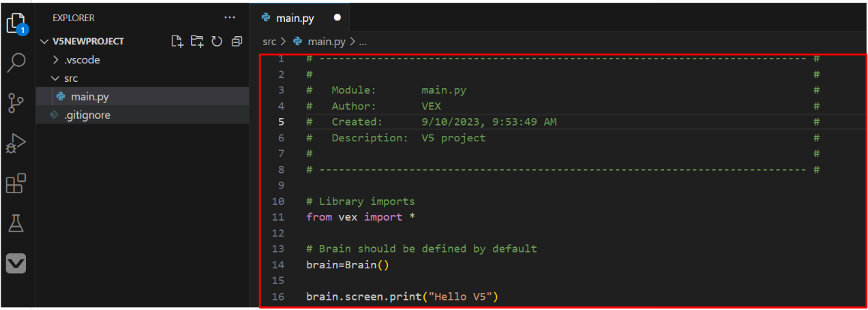Collapse all folders in Explorer
868x310 pixels.
click(x=237, y=42)
